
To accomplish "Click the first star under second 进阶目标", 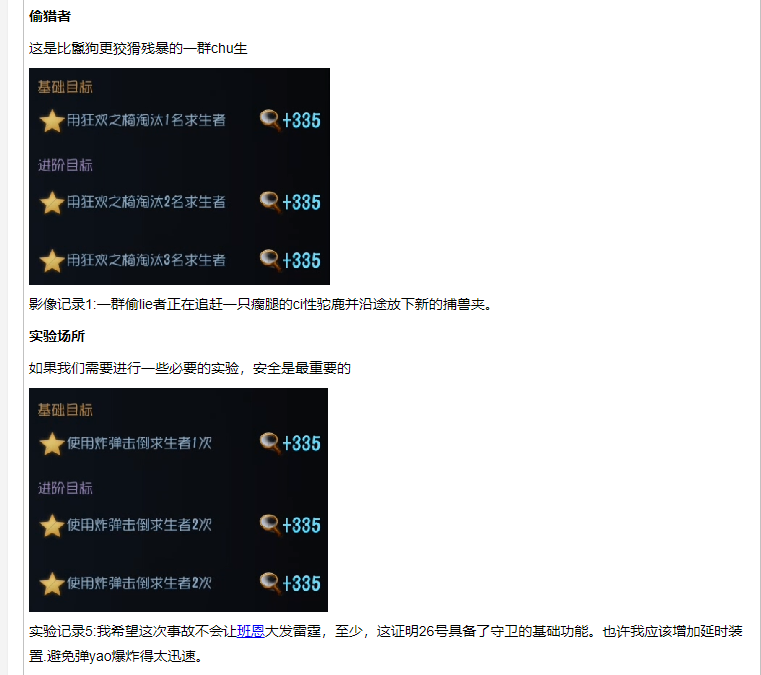I will 52,526.
